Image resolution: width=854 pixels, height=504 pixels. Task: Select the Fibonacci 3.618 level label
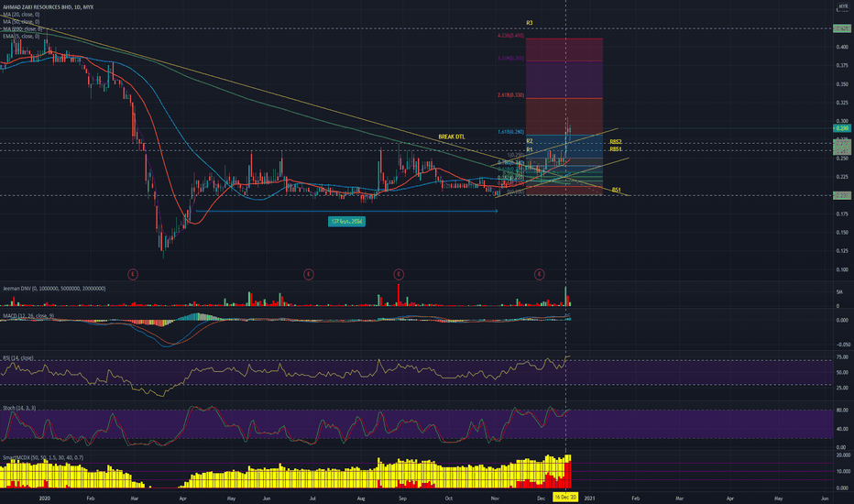(510, 59)
